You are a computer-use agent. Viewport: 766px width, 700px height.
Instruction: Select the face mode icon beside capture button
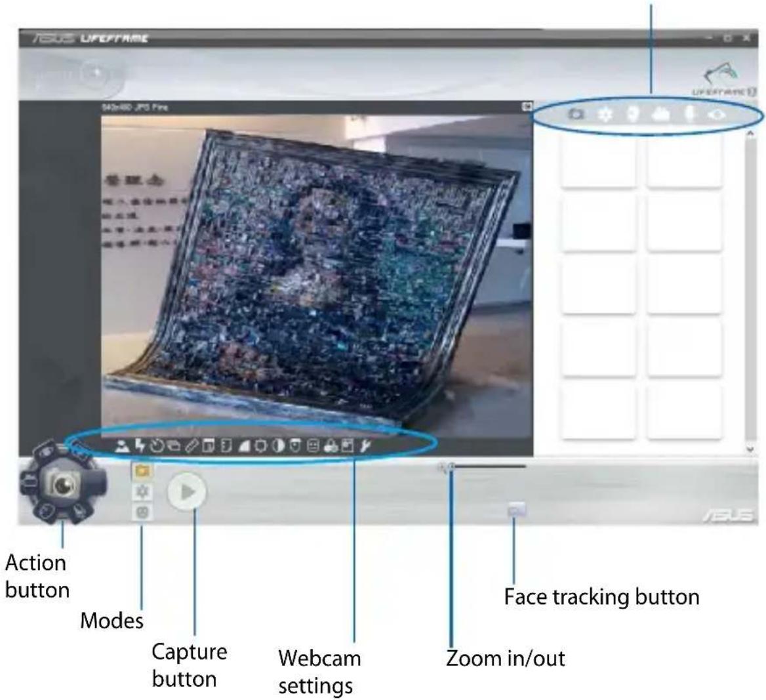click(x=142, y=512)
